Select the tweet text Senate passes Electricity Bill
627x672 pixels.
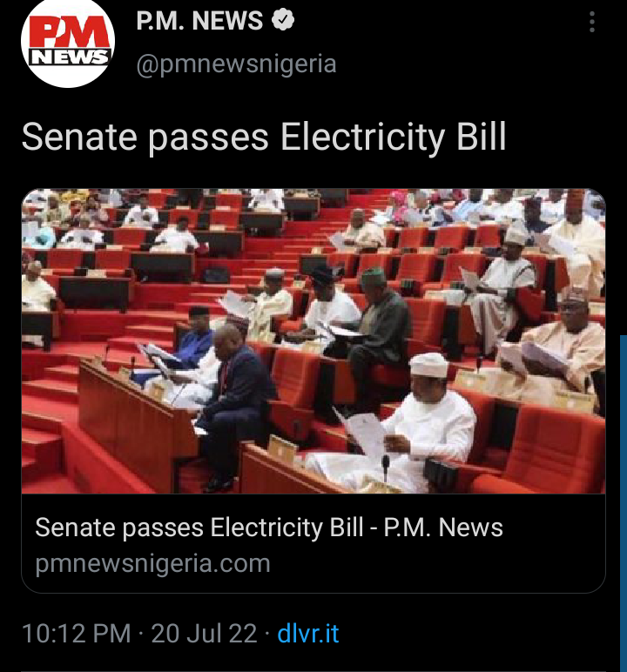pyautogui.click(x=264, y=138)
